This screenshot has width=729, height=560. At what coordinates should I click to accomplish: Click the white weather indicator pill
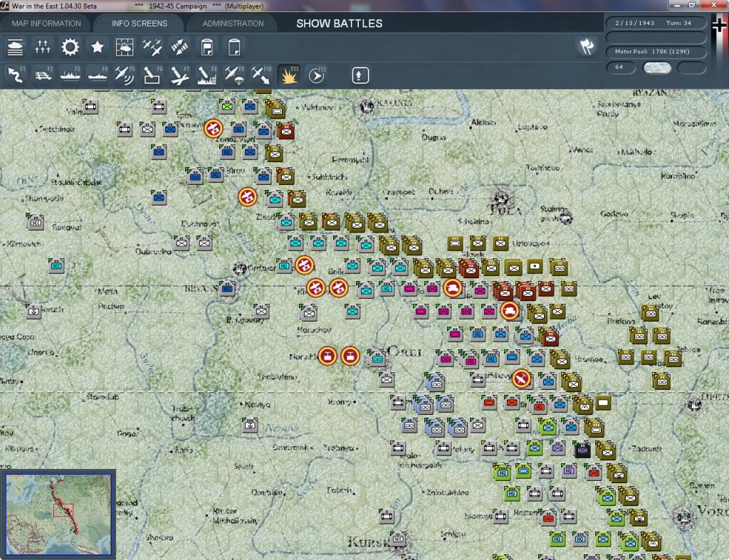(656, 68)
